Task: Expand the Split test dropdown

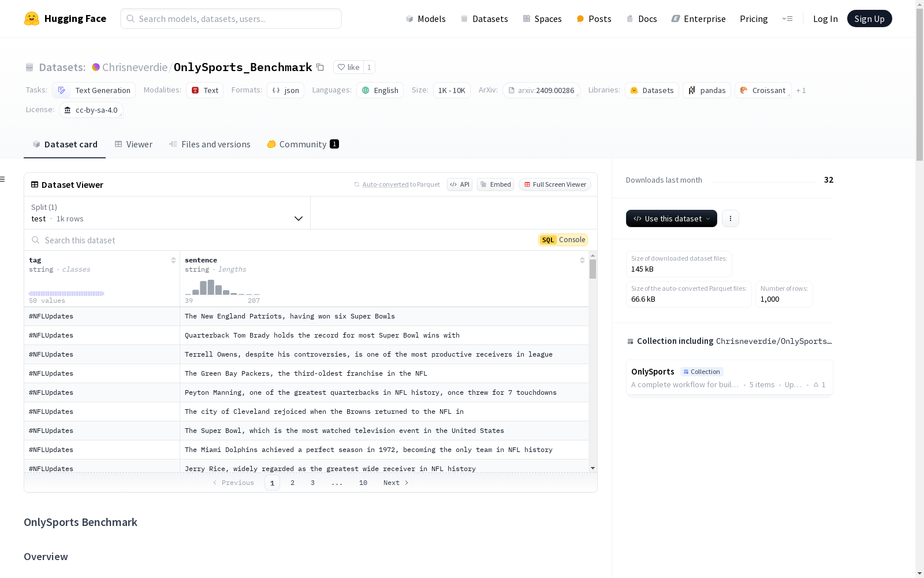Action: point(167,213)
